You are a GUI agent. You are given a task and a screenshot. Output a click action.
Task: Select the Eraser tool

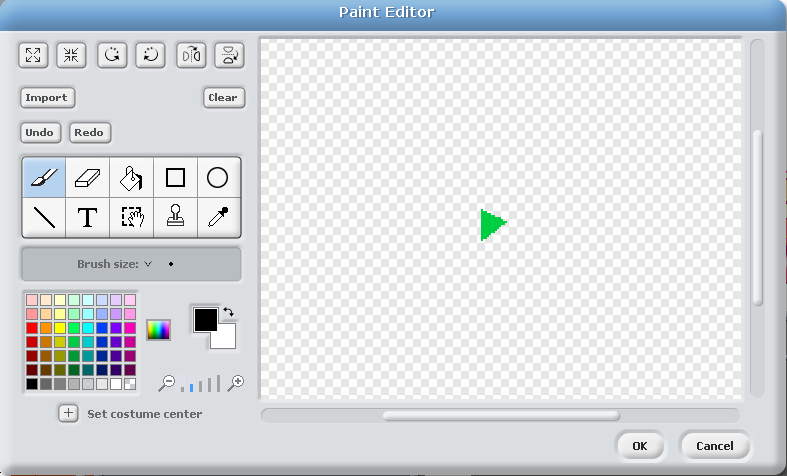[88, 178]
